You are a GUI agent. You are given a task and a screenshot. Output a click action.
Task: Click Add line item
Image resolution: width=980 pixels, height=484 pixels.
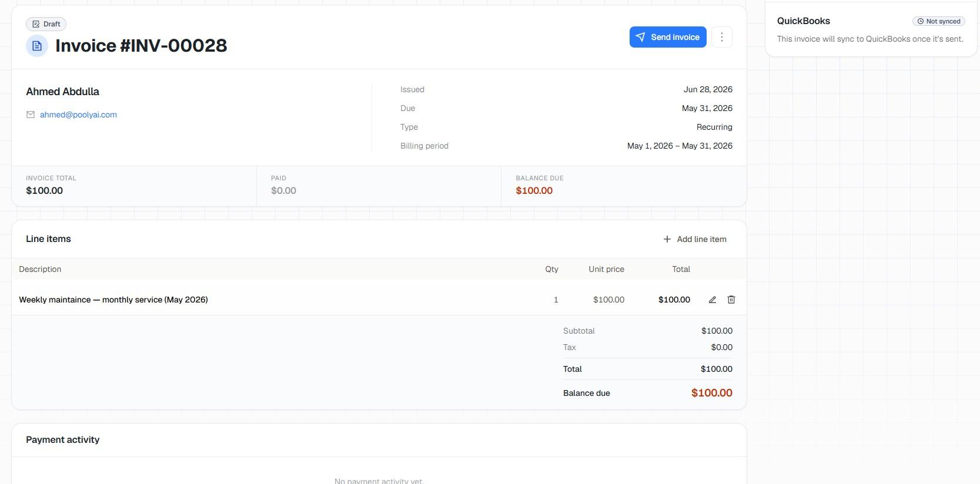point(695,239)
